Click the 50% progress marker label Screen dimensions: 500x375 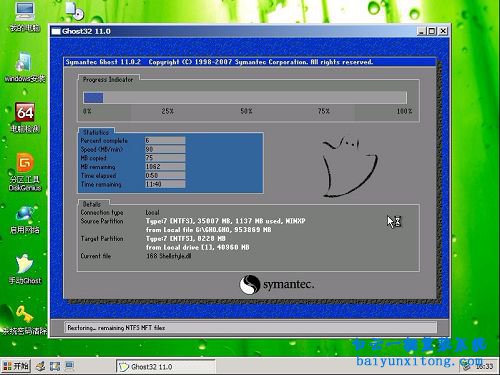(x=246, y=111)
